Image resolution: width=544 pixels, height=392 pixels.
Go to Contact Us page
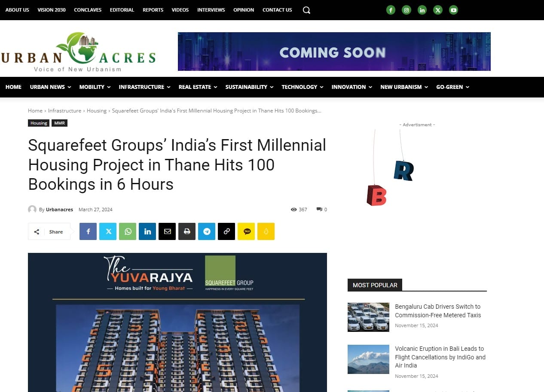point(277,10)
